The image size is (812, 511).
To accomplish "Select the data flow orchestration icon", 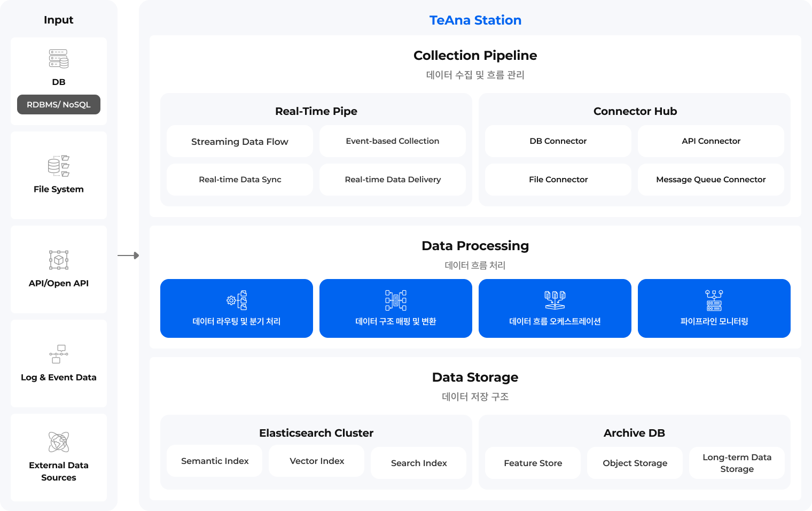I will [x=555, y=300].
